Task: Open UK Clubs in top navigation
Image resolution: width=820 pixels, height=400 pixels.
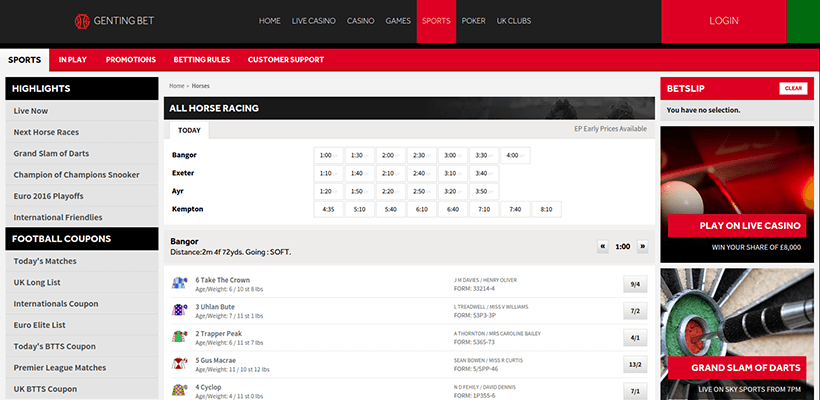Action: click(514, 21)
